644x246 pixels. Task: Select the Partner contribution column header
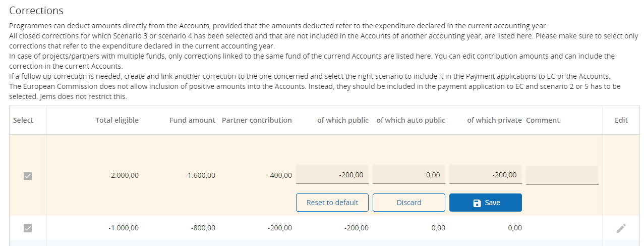pos(257,120)
